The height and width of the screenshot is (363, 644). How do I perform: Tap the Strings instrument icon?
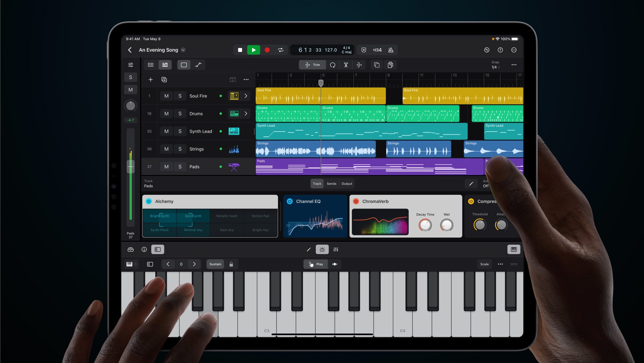point(234,149)
